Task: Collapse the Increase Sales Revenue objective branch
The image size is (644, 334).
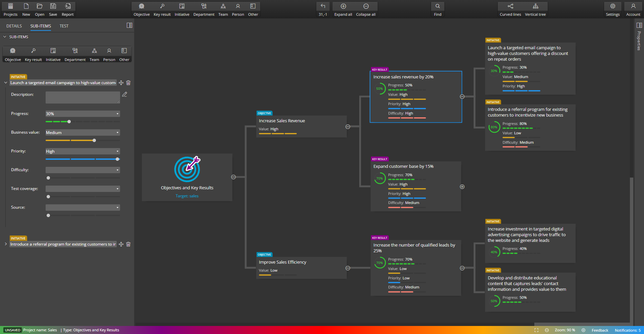Action: [x=348, y=127]
